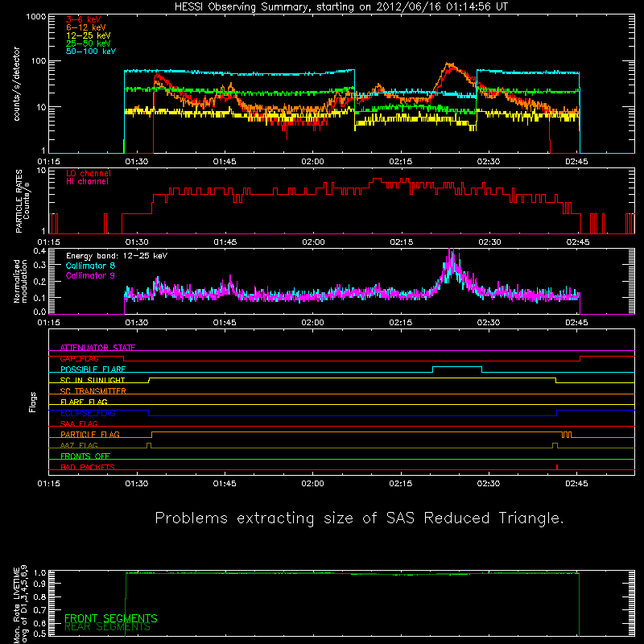Click the 'HI channel' legend label
The width and height of the screenshot is (644, 644).
(x=87, y=181)
